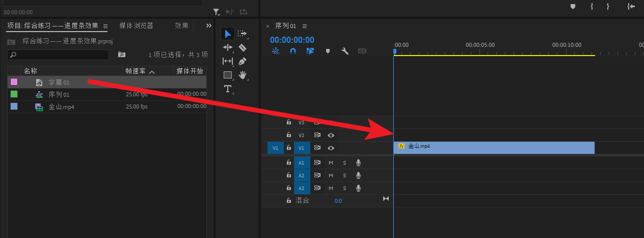Open the 序列 01 panel menu
This screenshot has width=644, height=238.
click(x=305, y=26)
